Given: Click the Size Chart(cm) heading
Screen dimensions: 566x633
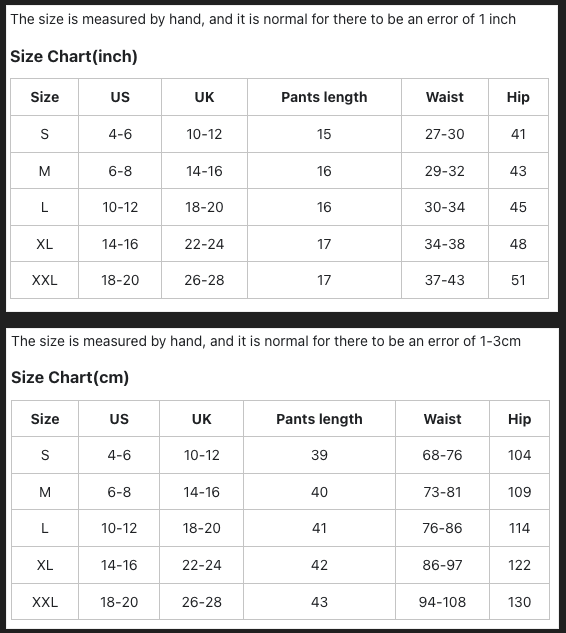Looking at the screenshot, I should coord(70,377).
